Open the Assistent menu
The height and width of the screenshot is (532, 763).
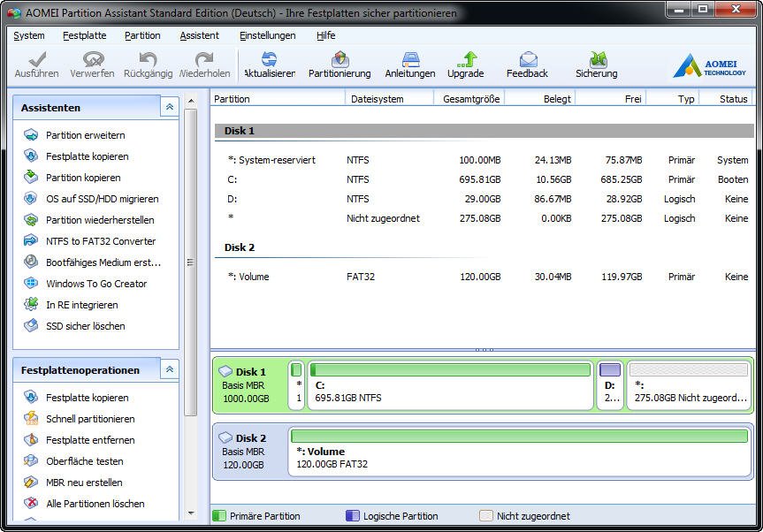point(200,35)
